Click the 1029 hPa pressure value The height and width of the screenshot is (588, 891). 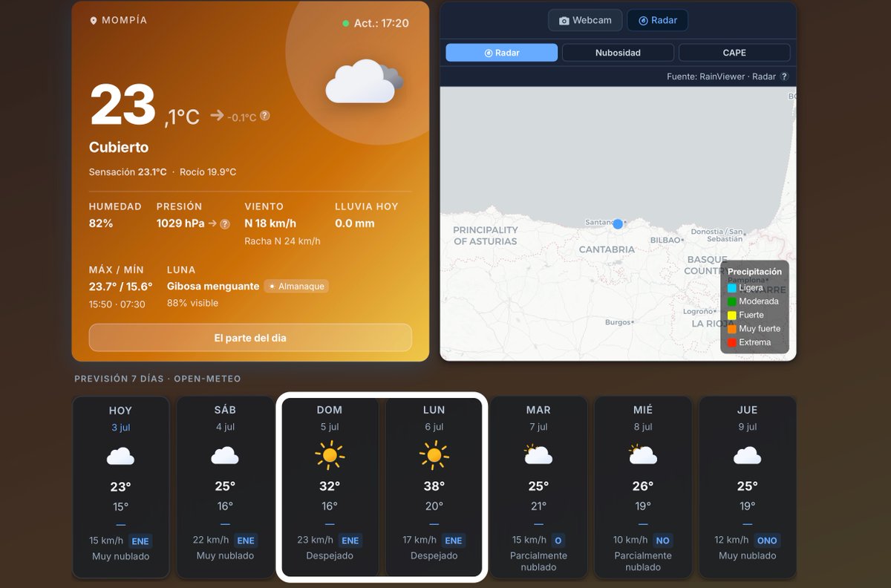tap(180, 223)
